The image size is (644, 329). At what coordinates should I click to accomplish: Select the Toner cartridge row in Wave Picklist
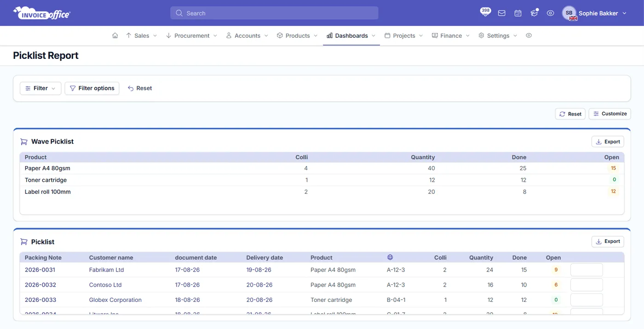pos(322,180)
